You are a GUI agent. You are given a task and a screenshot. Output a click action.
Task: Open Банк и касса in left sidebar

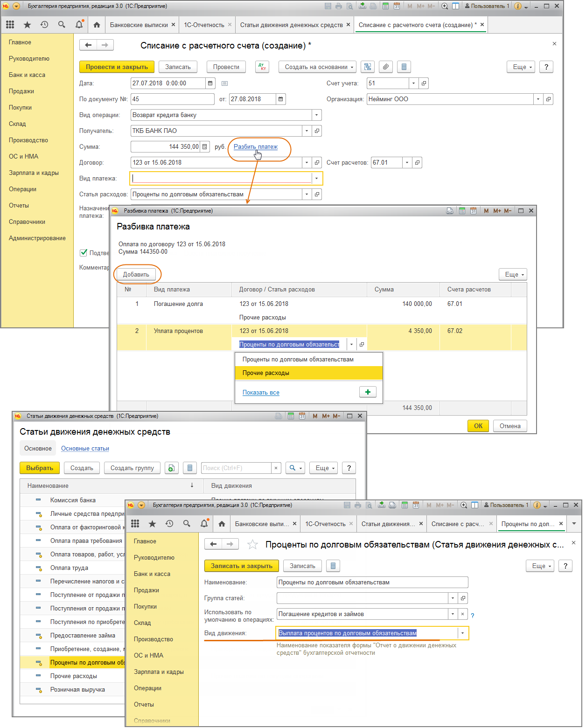pyautogui.click(x=27, y=75)
